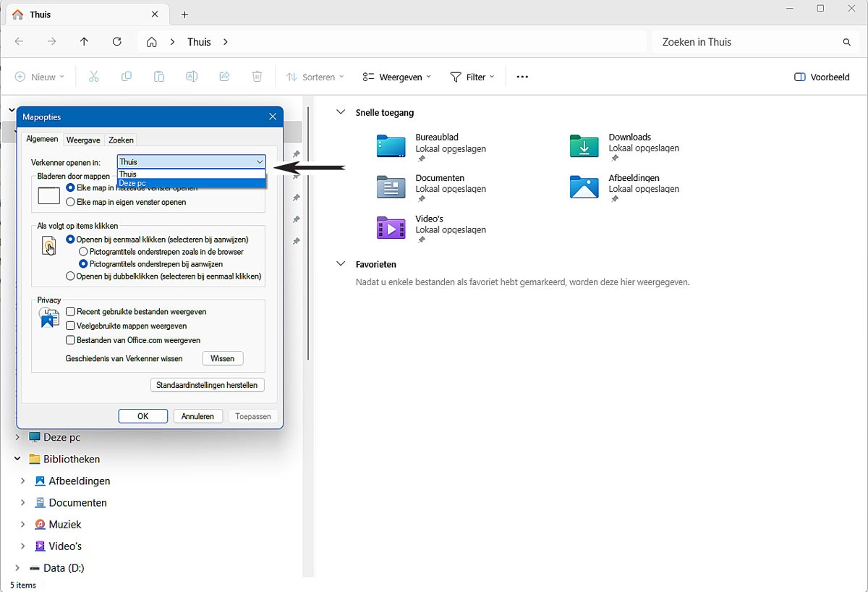Image resolution: width=868 pixels, height=592 pixels.
Task: Collapse Bibliotheken tree node
Action: (x=17, y=459)
